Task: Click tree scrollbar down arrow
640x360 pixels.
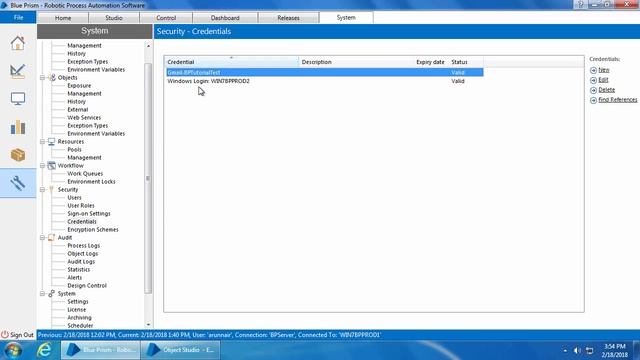Action: [x=148, y=324]
